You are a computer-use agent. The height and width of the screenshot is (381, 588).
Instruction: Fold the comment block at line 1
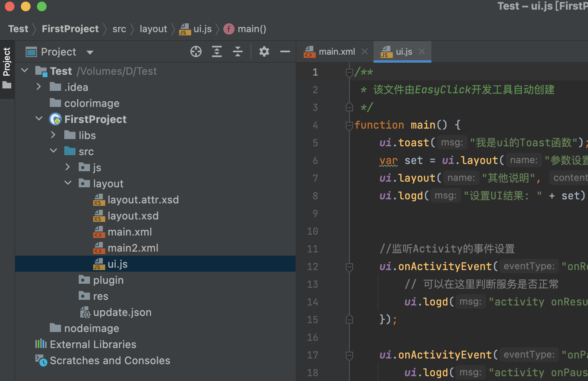[x=349, y=72]
